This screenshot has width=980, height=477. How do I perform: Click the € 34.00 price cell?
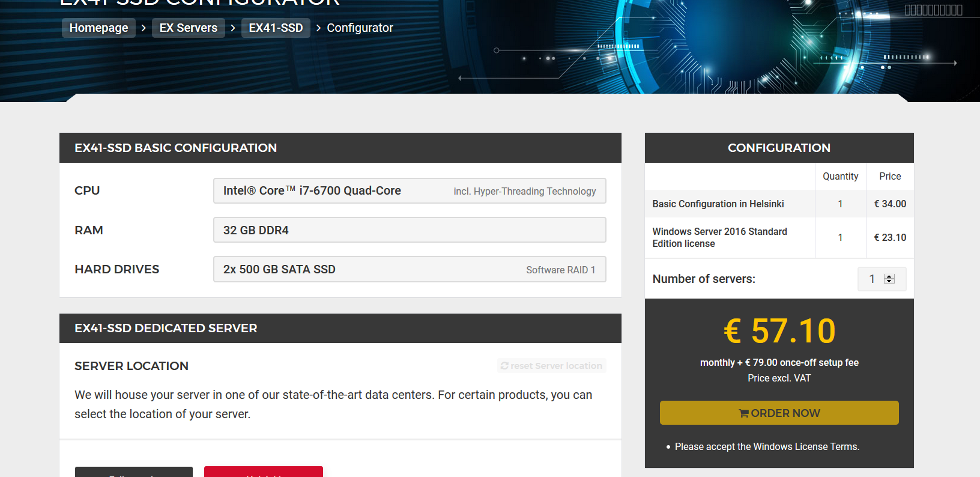tap(890, 204)
